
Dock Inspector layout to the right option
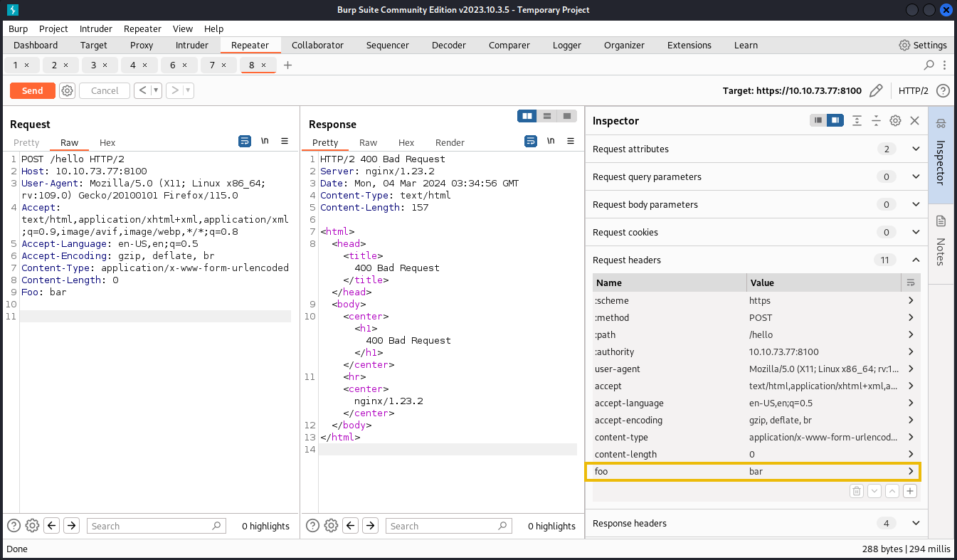point(835,121)
